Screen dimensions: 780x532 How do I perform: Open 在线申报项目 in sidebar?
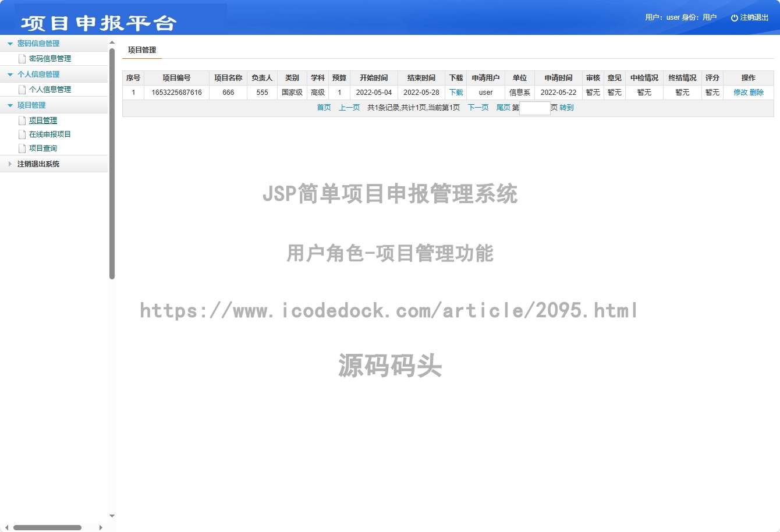click(x=50, y=134)
